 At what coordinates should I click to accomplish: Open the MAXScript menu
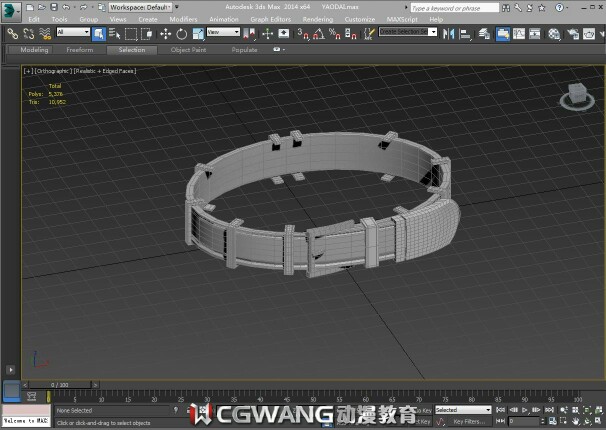coord(402,19)
